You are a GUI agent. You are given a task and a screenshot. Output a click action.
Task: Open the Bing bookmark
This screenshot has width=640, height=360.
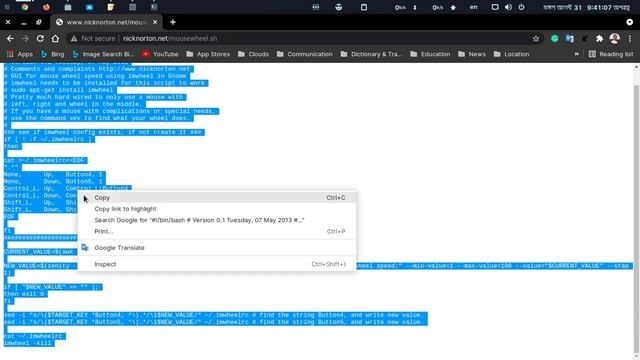click(x=53, y=54)
